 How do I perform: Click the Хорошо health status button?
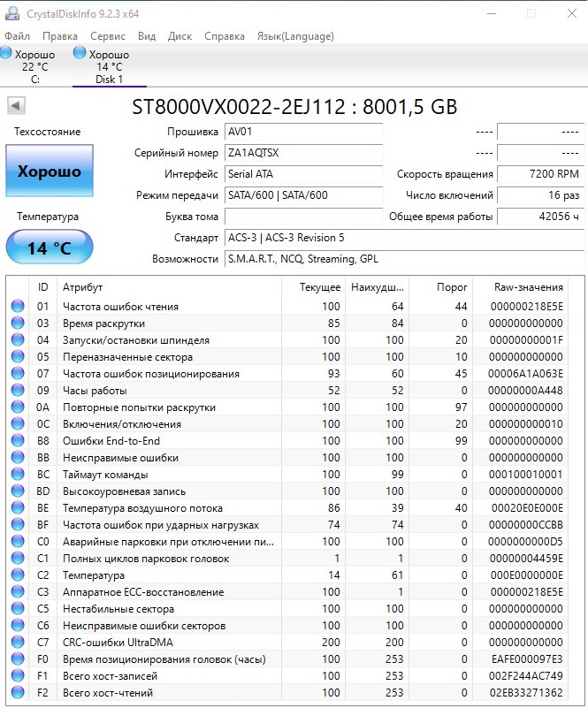(49, 171)
